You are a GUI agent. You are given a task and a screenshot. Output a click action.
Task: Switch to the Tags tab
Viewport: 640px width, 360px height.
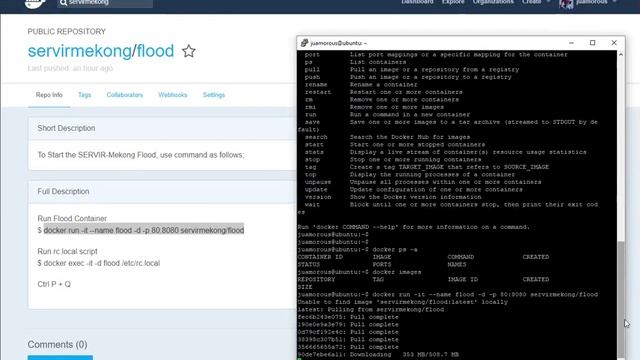click(84, 95)
